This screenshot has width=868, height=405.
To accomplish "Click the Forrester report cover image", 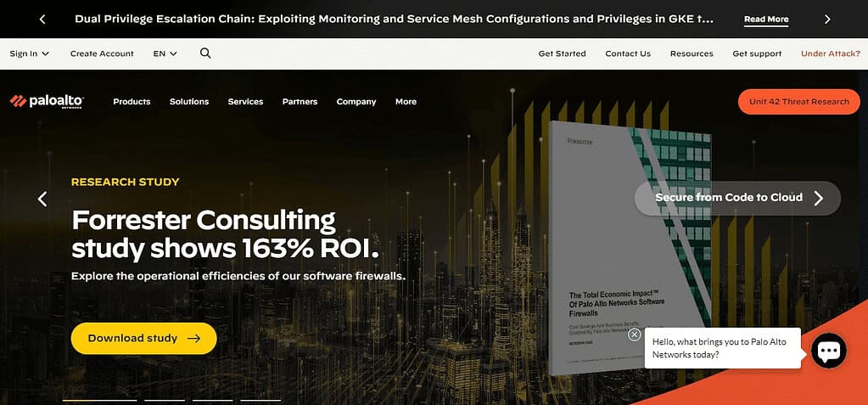I will tap(630, 247).
